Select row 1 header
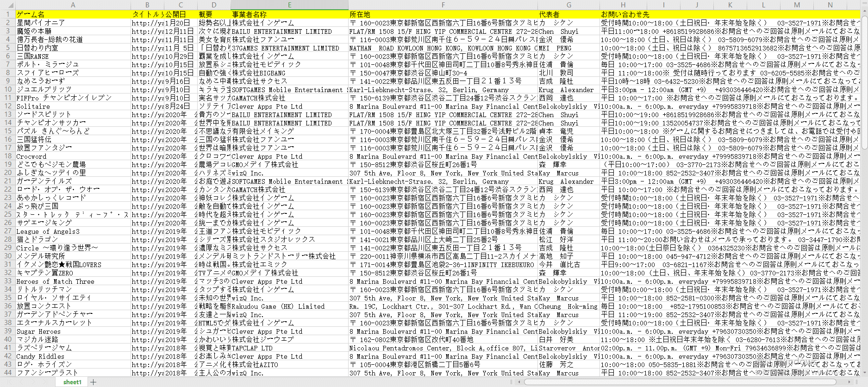868x387 pixels. (7, 14)
